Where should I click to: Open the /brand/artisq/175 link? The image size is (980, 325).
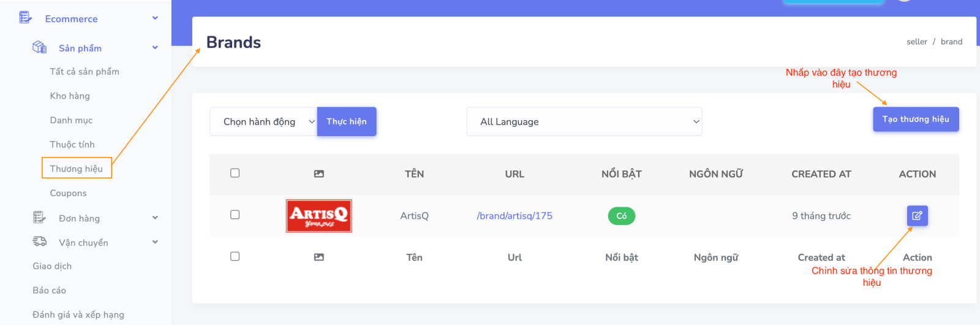coord(514,216)
